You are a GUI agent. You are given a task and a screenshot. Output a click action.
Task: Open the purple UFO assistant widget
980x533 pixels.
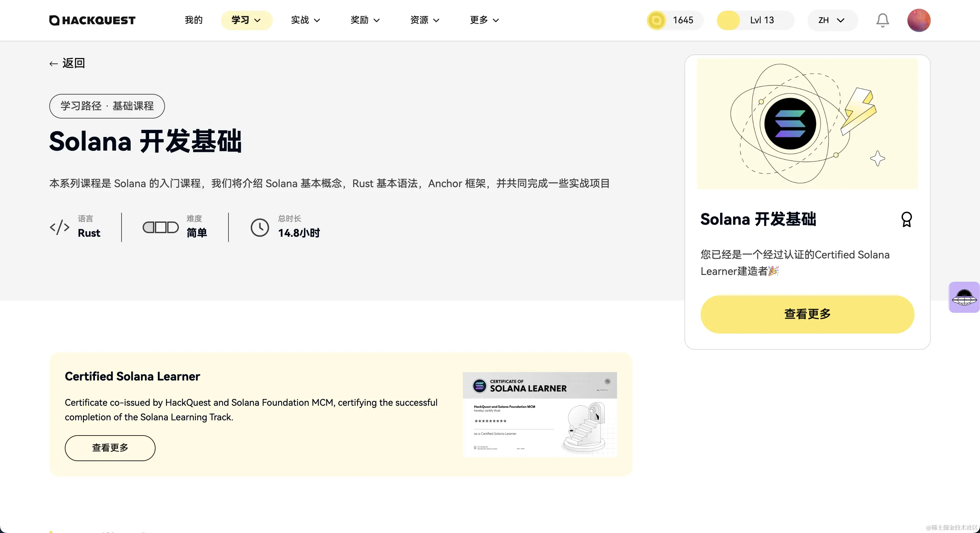click(964, 297)
